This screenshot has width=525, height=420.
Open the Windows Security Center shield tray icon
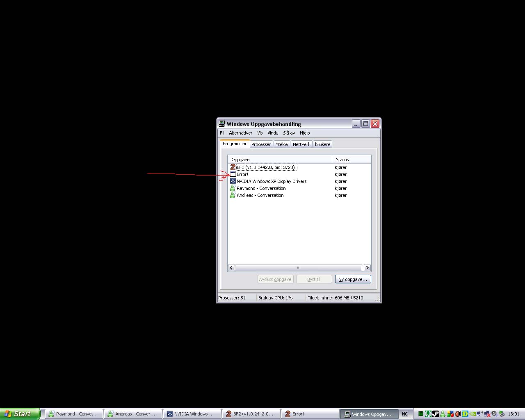click(x=450, y=414)
